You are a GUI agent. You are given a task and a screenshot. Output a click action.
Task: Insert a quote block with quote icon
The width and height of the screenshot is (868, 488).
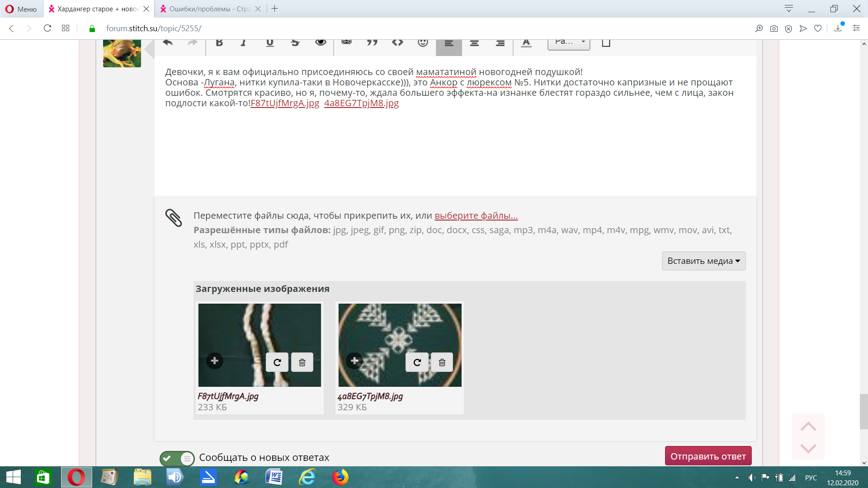372,43
